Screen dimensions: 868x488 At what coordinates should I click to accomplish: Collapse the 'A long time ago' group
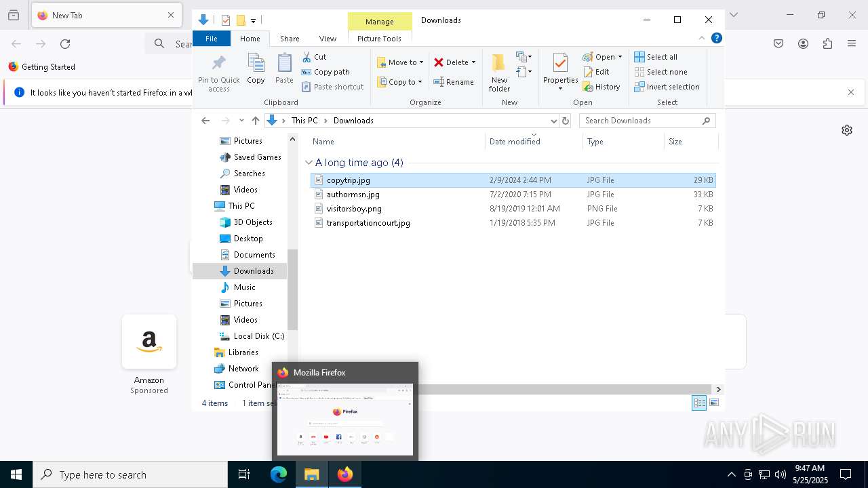(x=309, y=163)
